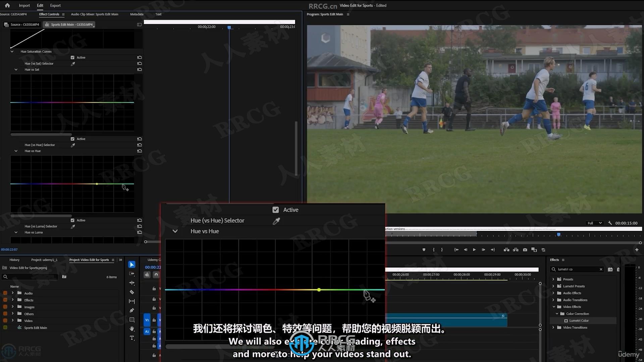Toggle the A1 source patch
This screenshot has height=362, width=644.
click(147, 331)
